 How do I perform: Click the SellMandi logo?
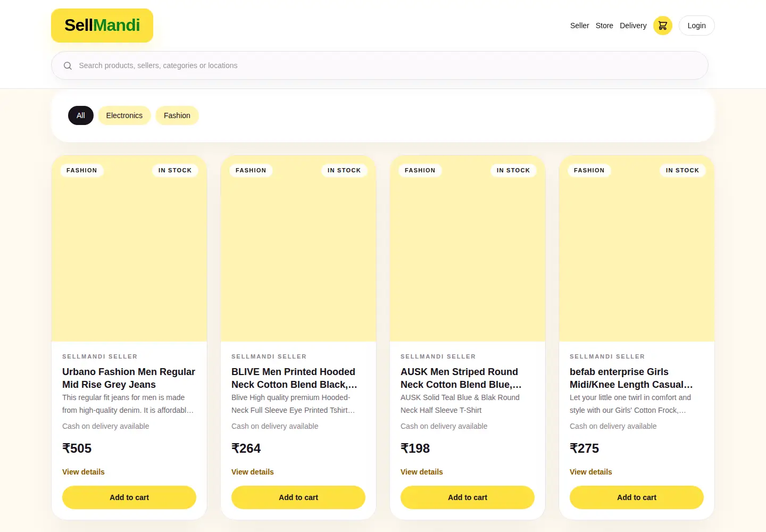(x=102, y=26)
